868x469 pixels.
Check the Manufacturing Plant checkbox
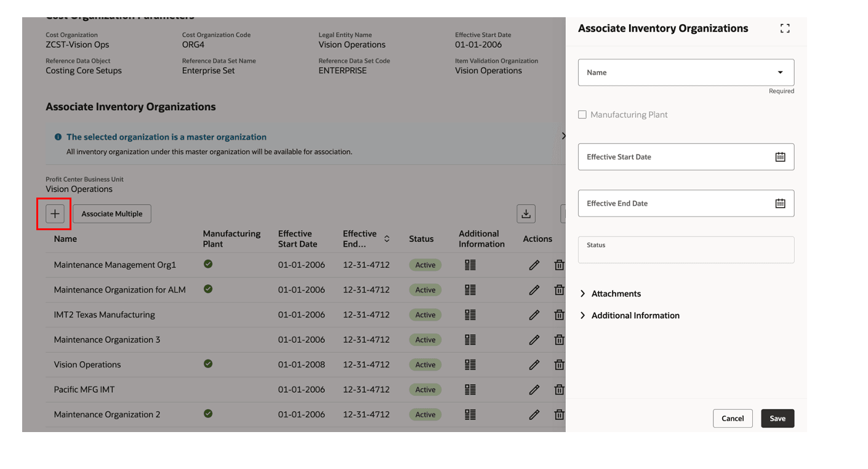coord(582,114)
